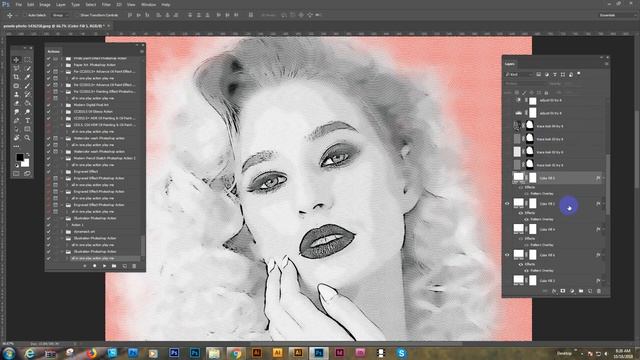The image size is (640, 360).
Task: Select the Brush tool
Action: click(x=27, y=86)
